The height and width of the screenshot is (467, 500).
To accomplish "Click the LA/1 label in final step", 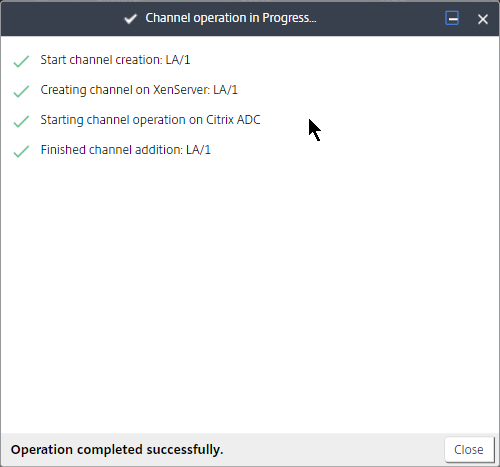I will coord(199,150).
